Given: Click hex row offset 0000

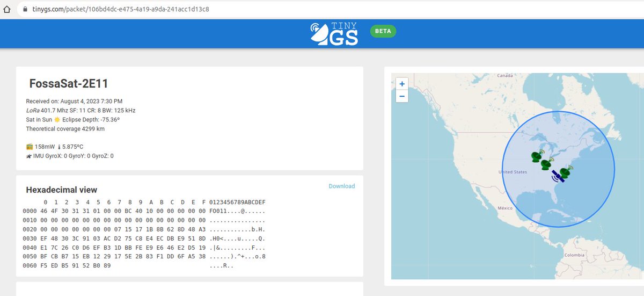Looking at the screenshot, I should 30,211.
